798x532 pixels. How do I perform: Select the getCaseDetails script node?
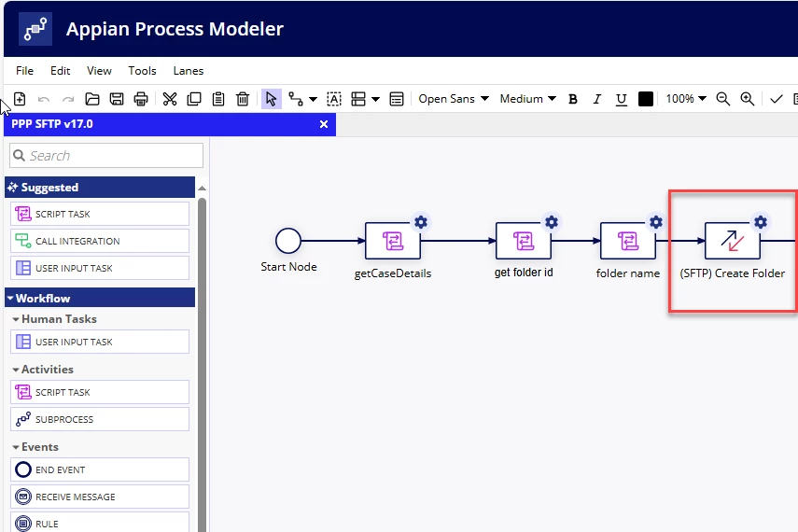coord(393,240)
